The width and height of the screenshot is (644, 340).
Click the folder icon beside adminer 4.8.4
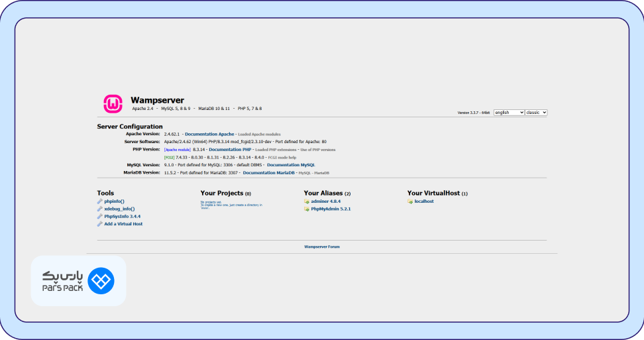point(307,201)
